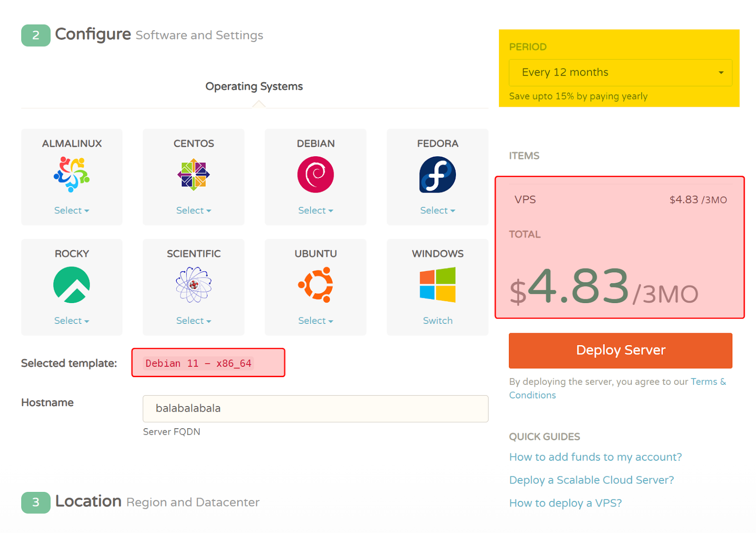This screenshot has width=756, height=533.
Task: Click the Rocky Linux logo
Action: (72, 285)
